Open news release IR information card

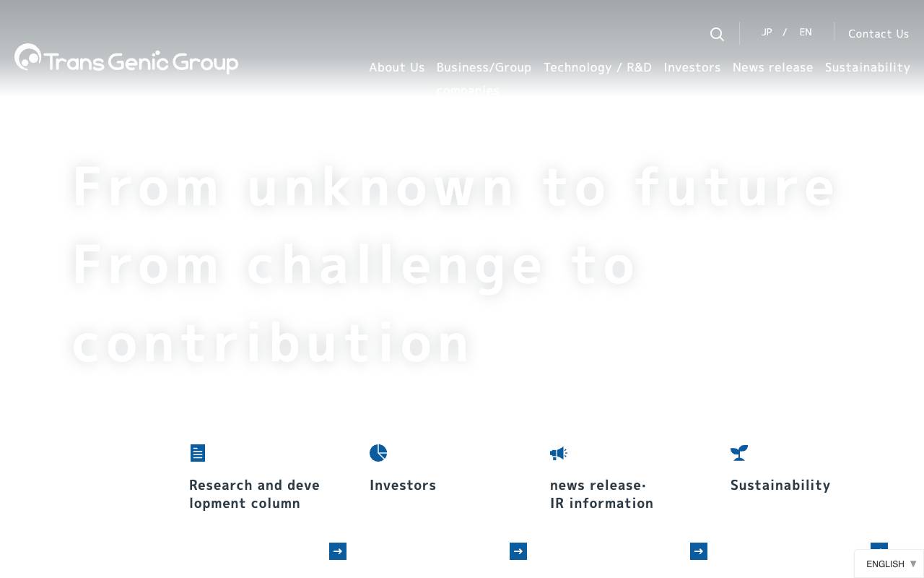coord(601,494)
